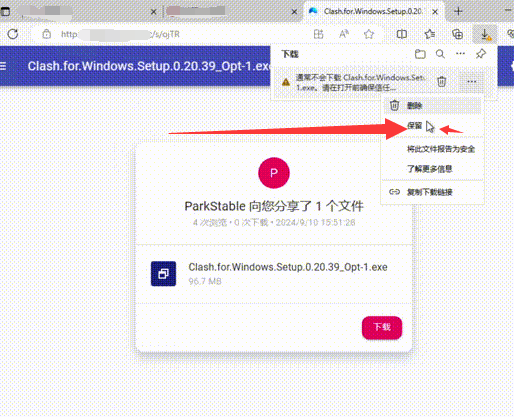The height and width of the screenshot is (417, 514).
Task: Open the Collections icon in toolbar
Action: tap(457, 34)
